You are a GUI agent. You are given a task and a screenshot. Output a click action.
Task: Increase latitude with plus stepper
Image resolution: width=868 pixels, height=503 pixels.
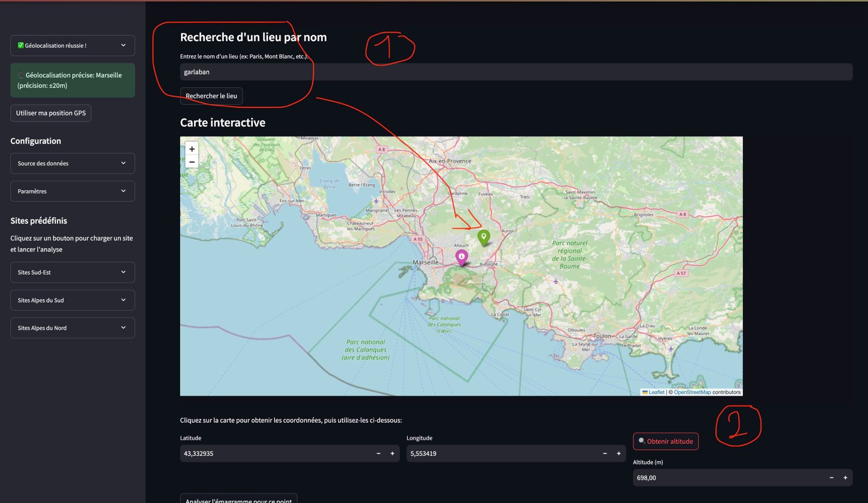[392, 454]
